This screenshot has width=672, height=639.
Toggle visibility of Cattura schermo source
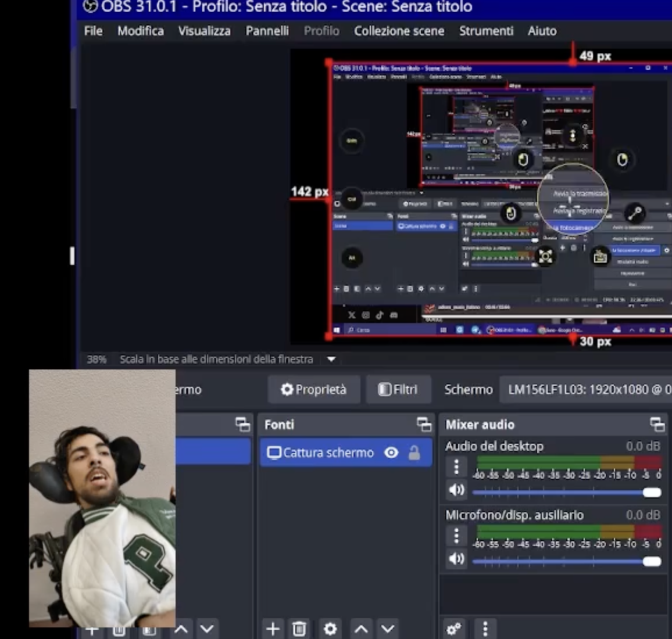click(x=391, y=453)
